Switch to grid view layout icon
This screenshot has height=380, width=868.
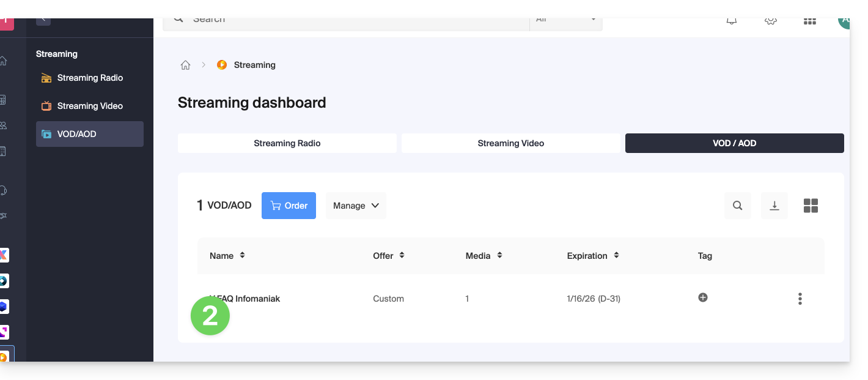click(x=811, y=206)
